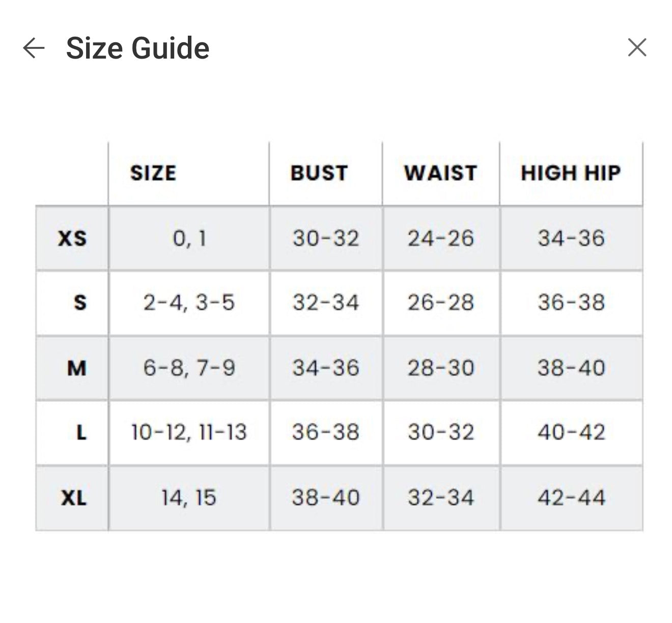Tap the WAIST column header
The width and height of the screenshot is (672, 623).
[x=440, y=173]
